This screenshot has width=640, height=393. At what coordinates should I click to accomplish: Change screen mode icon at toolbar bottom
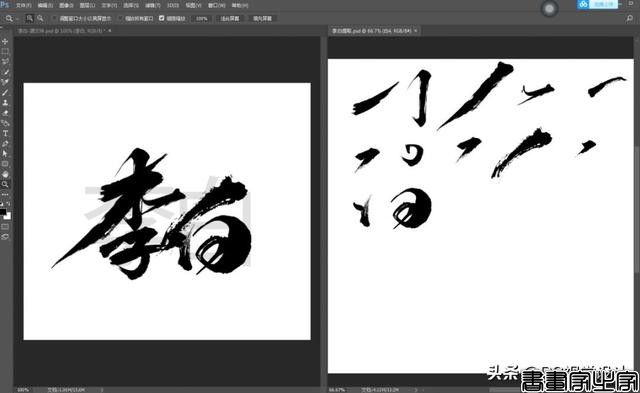coord(5,237)
